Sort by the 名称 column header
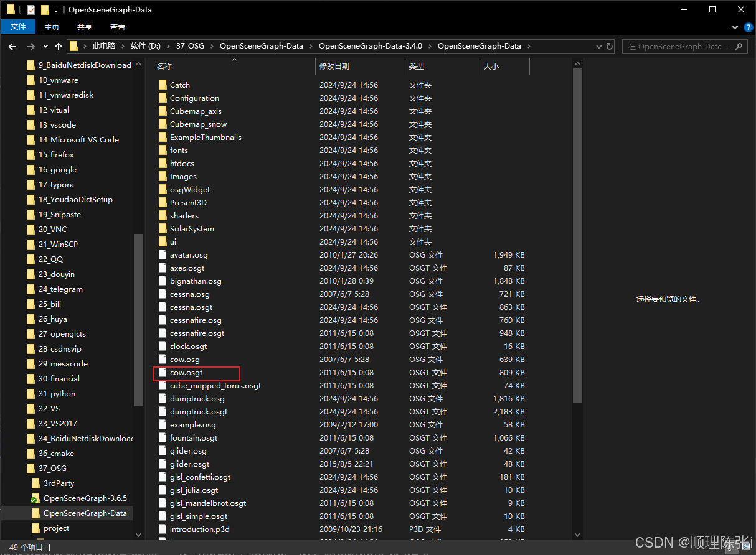This screenshot has width=756, height=555. tap(164, 66)
